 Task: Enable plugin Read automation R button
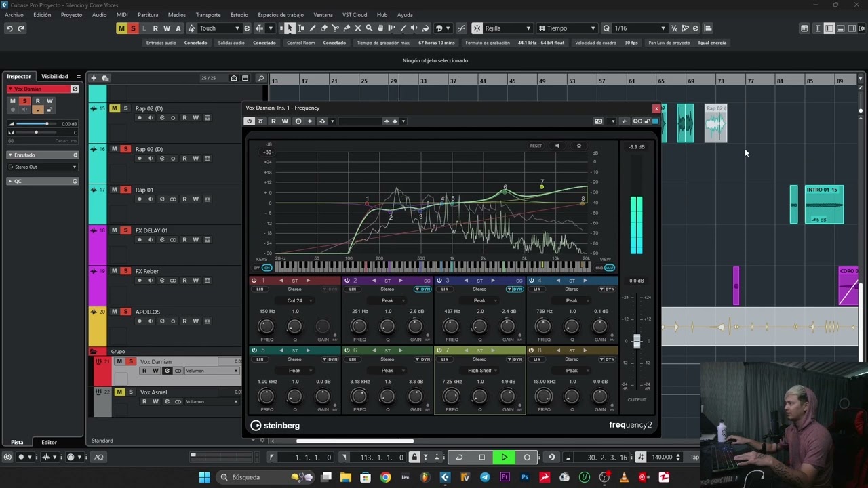(x=273, y=121)
